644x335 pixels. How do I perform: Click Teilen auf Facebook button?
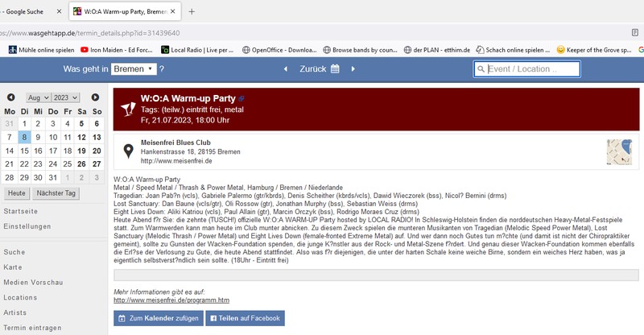pos(246,318)
